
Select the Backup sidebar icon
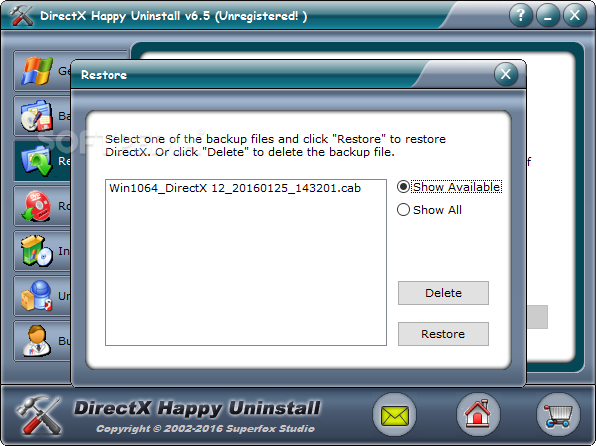tap(36, 116)
